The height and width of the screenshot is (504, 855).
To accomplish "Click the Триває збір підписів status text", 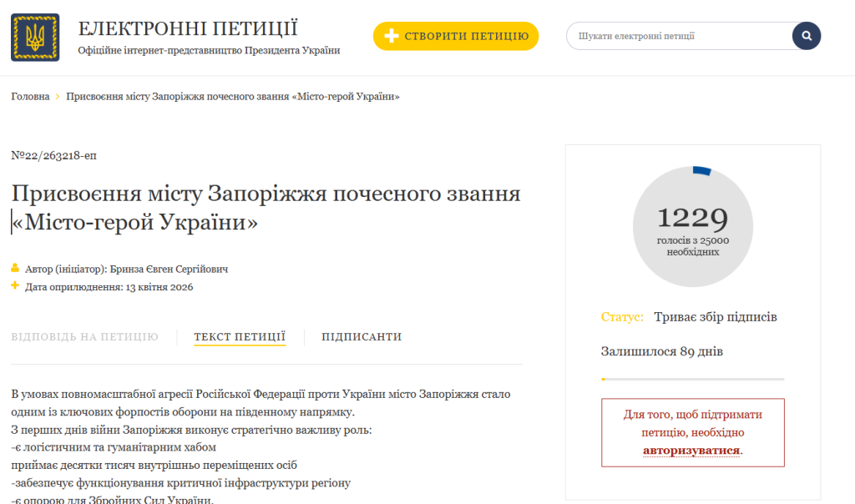I will tap(716, 317).
